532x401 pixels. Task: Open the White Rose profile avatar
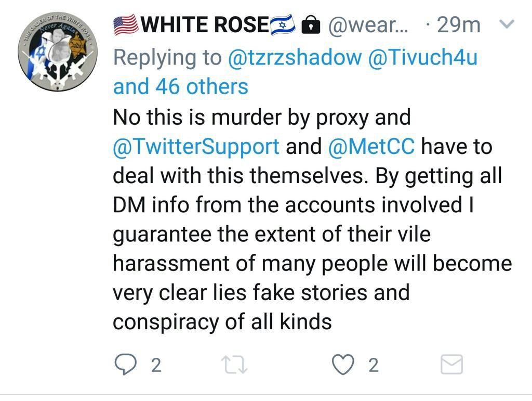[58, 51]
